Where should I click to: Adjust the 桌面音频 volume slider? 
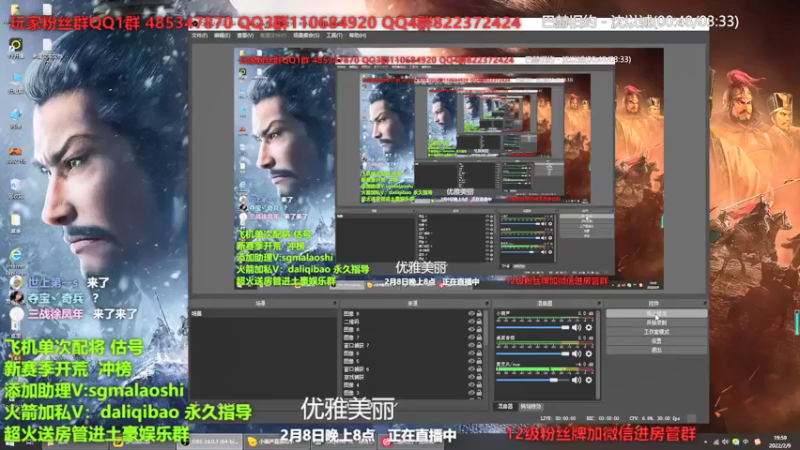click(533, 354)
